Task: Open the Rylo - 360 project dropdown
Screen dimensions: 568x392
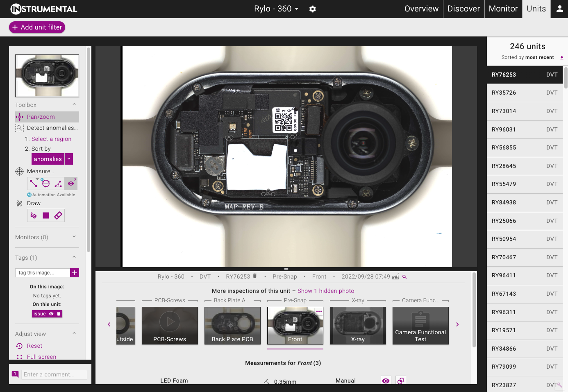Action: (x=276, y=9)
